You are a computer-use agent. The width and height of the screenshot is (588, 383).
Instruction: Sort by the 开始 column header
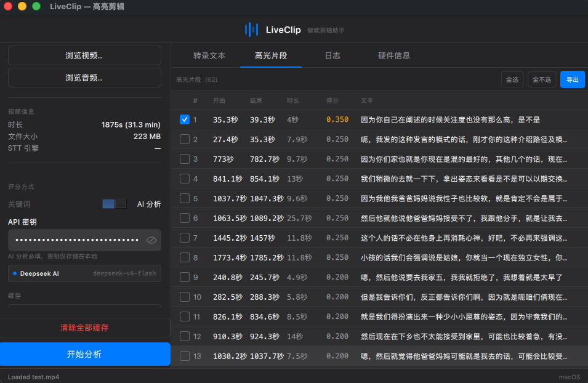(219, 100)
